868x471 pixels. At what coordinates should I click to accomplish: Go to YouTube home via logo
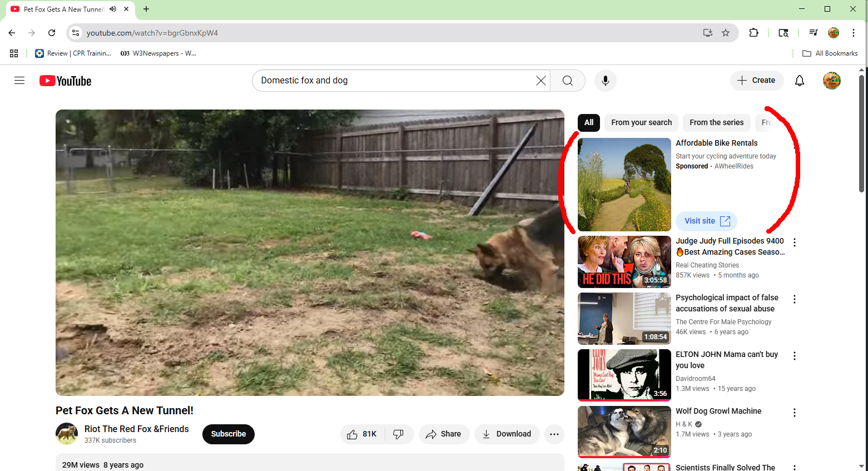click(x=65, y=81)
